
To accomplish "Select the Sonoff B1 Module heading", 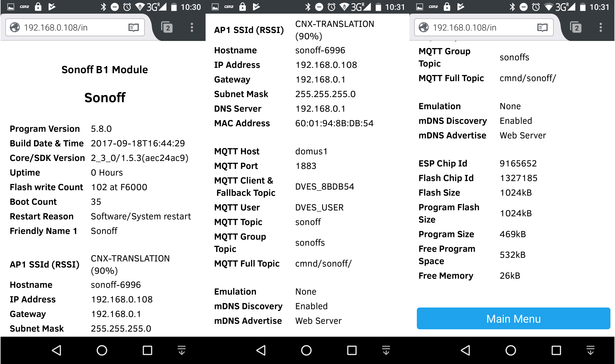I will point(105,70).
